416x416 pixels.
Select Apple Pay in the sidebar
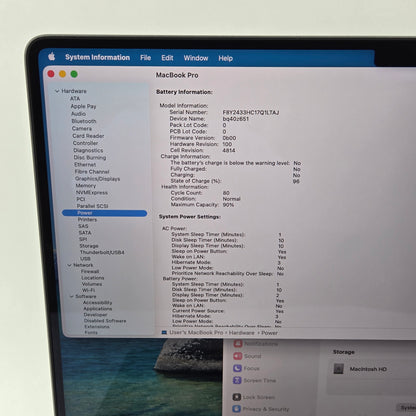click(83, 106)
